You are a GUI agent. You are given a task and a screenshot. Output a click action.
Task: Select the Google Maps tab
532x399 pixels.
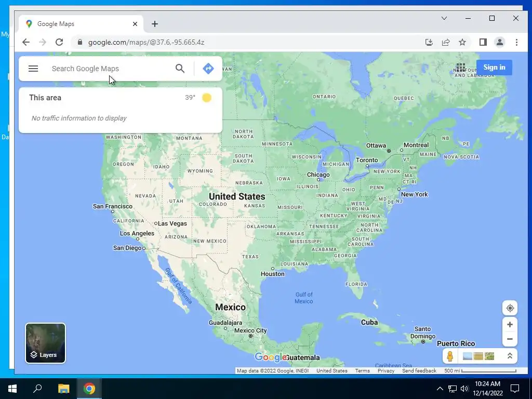(81, 24)
